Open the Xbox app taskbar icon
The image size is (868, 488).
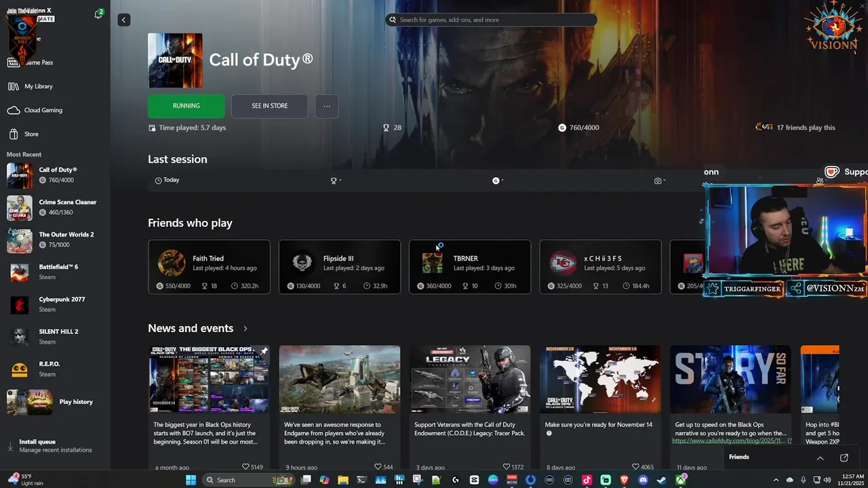tap(680, 480)
